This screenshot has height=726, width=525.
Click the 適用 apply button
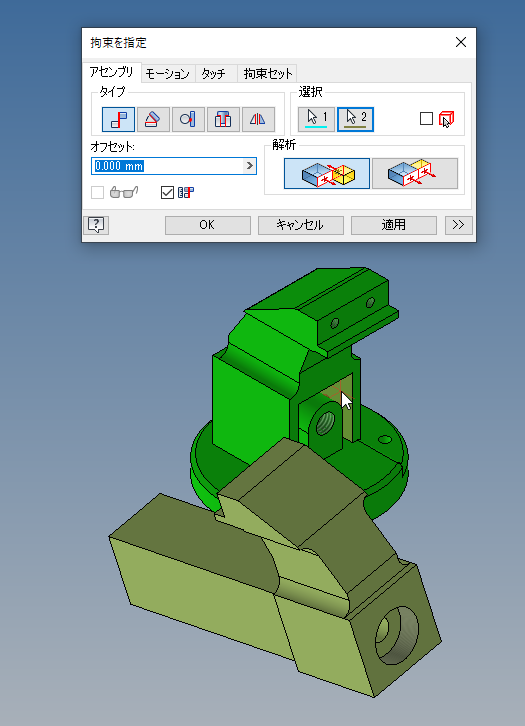394,225
